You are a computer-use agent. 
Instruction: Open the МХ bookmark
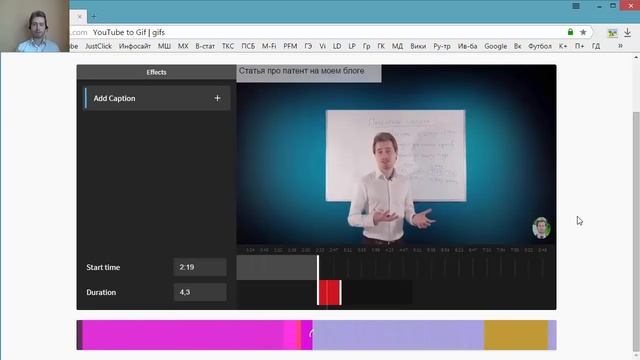point(183,46)
